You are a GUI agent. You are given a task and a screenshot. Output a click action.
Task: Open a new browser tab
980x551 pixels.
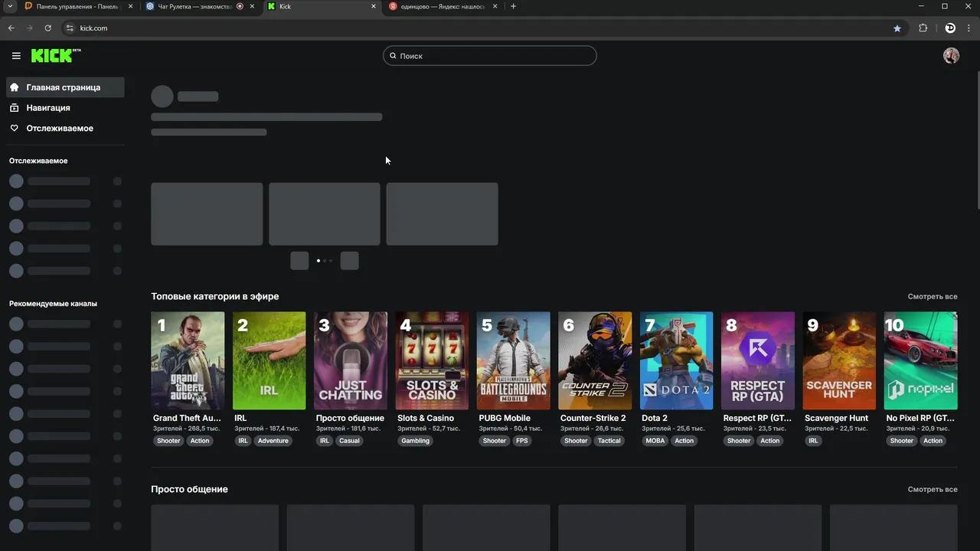(513, 6)
